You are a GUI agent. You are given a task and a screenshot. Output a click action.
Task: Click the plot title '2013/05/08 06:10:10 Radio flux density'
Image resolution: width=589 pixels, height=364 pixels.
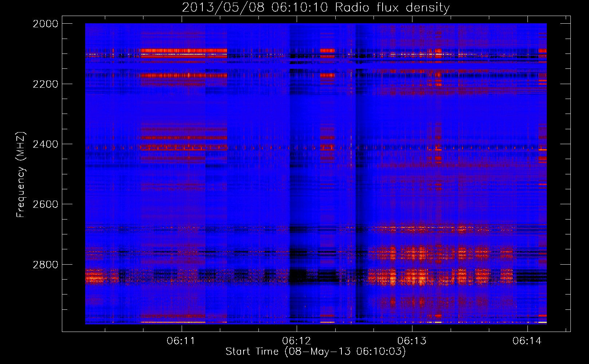click(316, 7)
